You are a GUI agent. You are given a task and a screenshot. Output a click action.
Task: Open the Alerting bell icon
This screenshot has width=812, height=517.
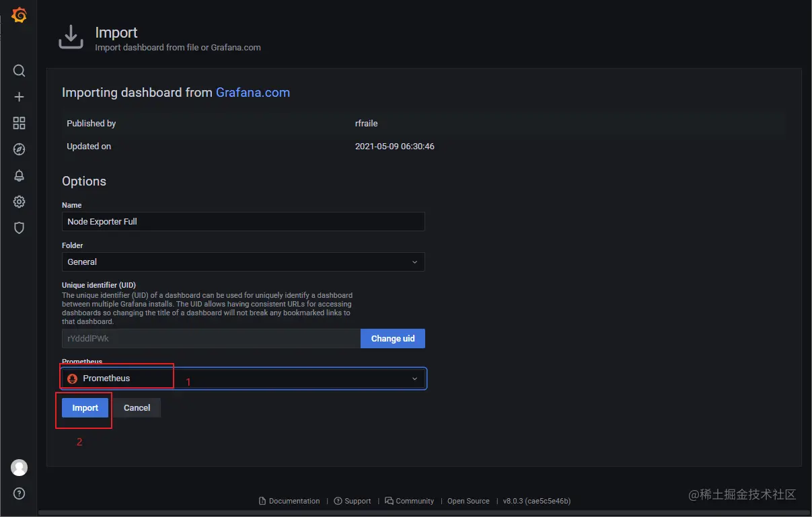point(20,175)
